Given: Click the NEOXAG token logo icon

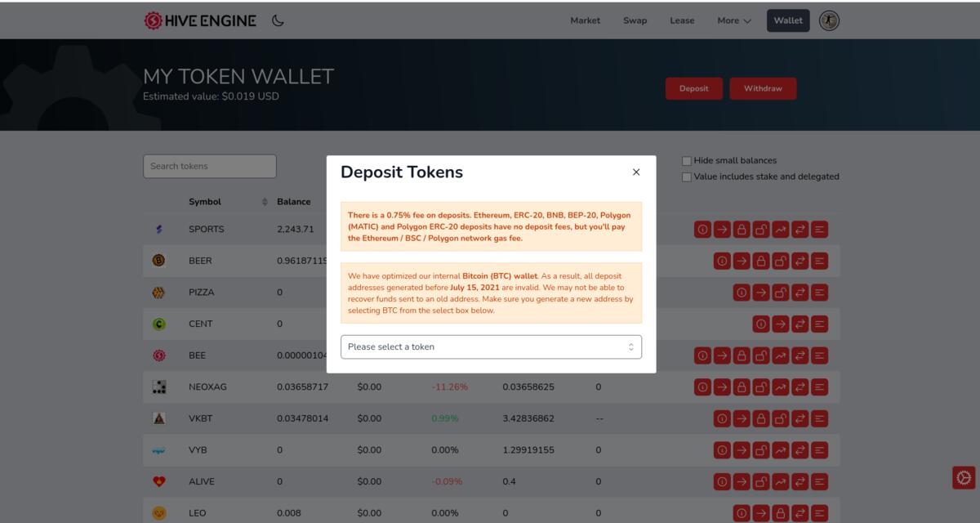Looking at the screenshot, I should 159,387.
